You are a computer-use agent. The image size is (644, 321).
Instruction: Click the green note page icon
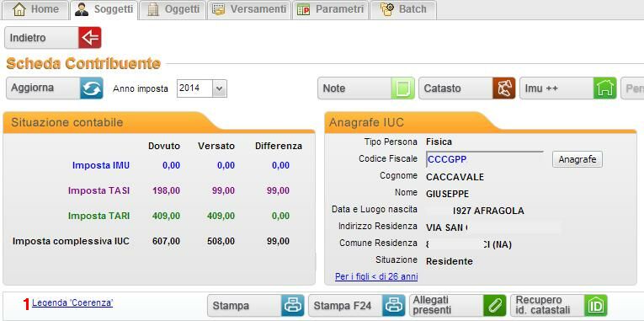point(403,88)
